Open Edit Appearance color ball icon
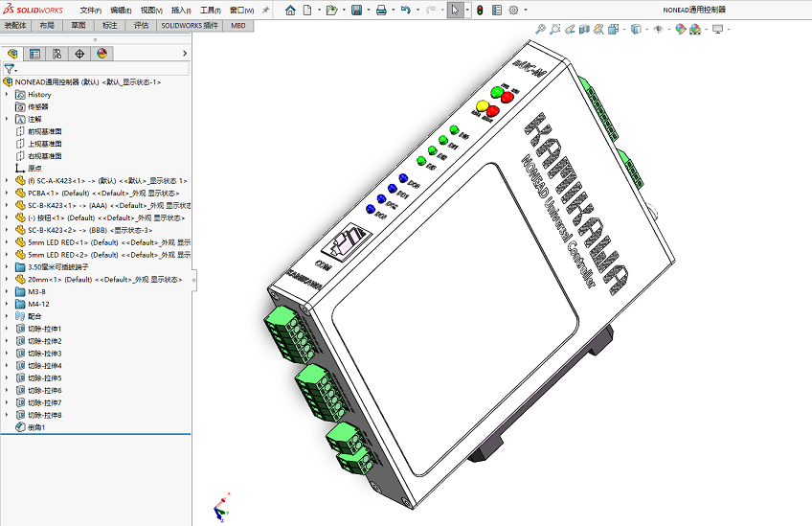 [681, 29]
